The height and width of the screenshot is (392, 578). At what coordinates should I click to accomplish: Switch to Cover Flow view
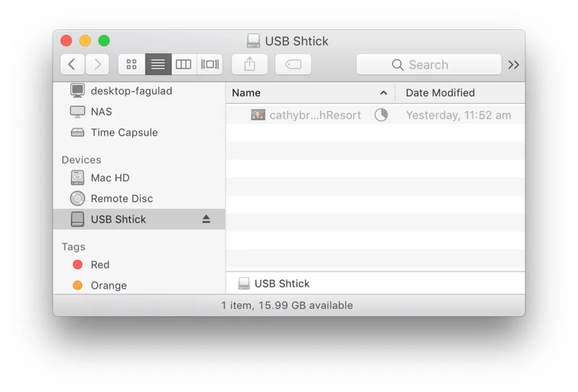pos(210,64)
